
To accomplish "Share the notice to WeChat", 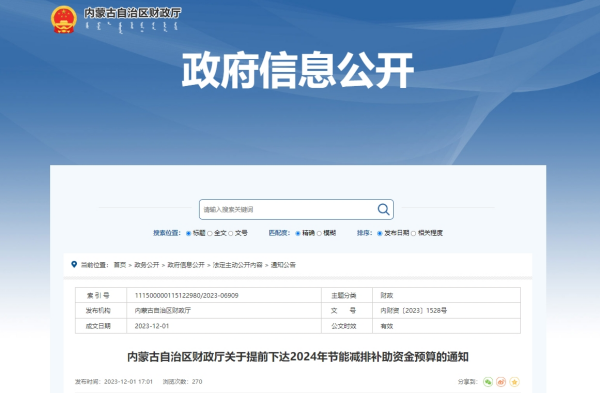I will [488, 382].
